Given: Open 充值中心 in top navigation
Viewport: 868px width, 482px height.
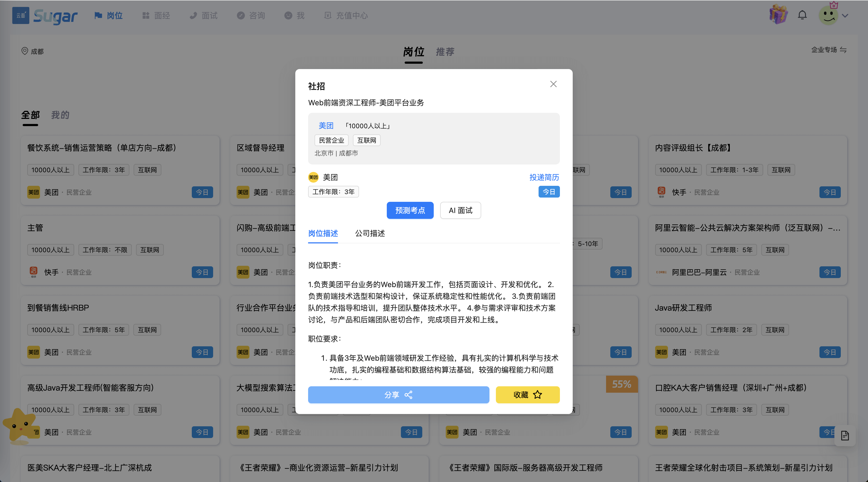Looking at the screenshot, I should click(x=346, y=15).
